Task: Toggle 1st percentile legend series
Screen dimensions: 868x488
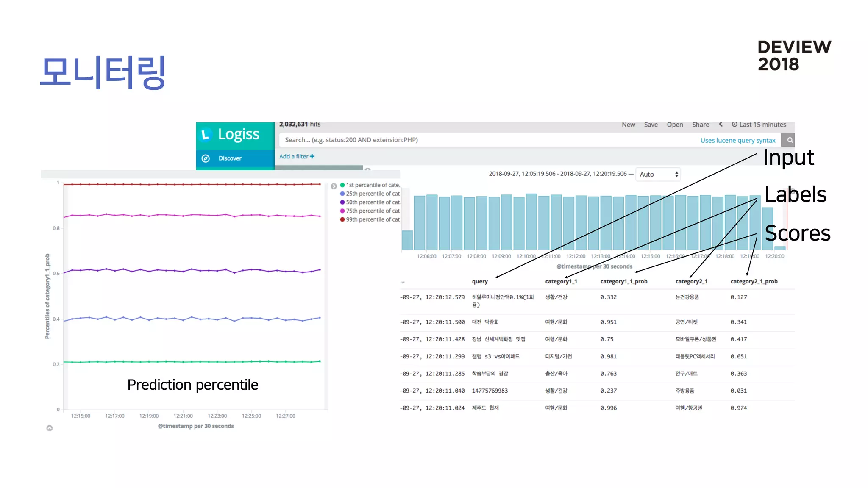Action: [x=372, y=185]
